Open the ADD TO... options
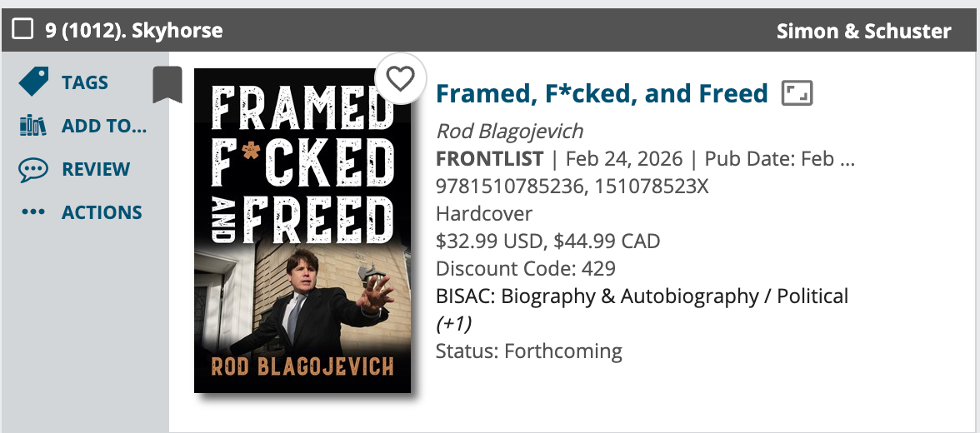Viewport: 980px width, 433px height. pyautogui.click(x=104, y=127)
